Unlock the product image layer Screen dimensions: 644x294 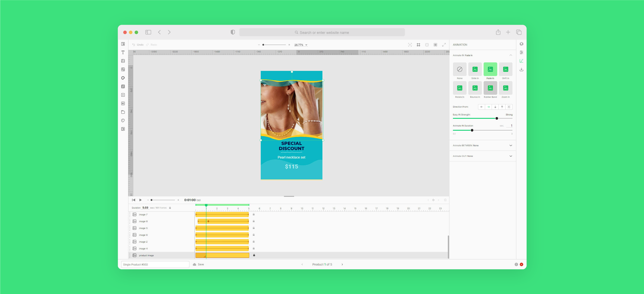254,255
